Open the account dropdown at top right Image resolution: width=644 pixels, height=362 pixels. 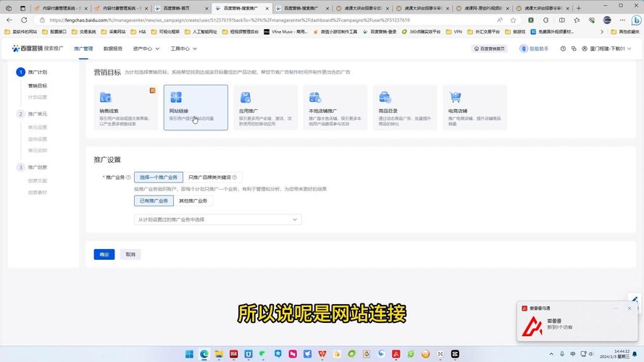(x=606, y=49)
